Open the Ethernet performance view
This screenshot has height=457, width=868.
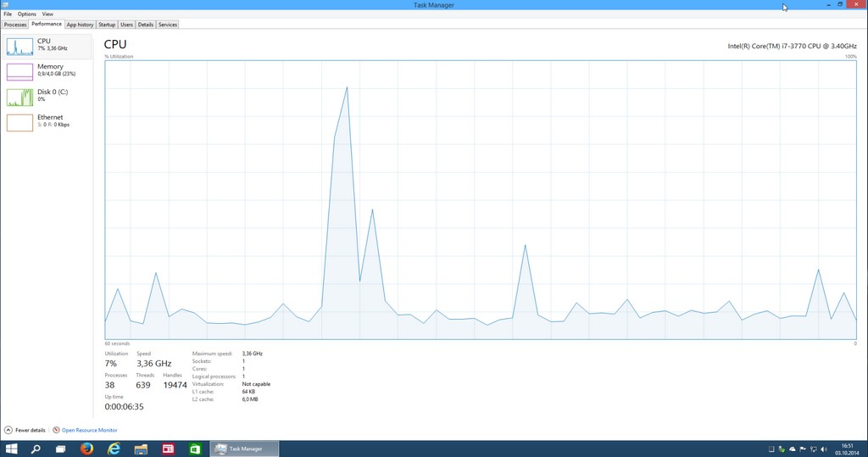pyautogui.click(x=47, y=121)
